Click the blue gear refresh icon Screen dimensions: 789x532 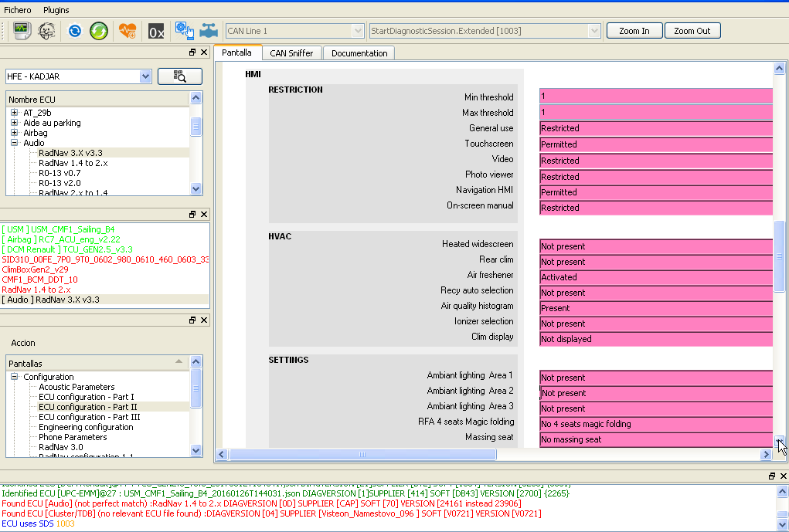point(75,31)
